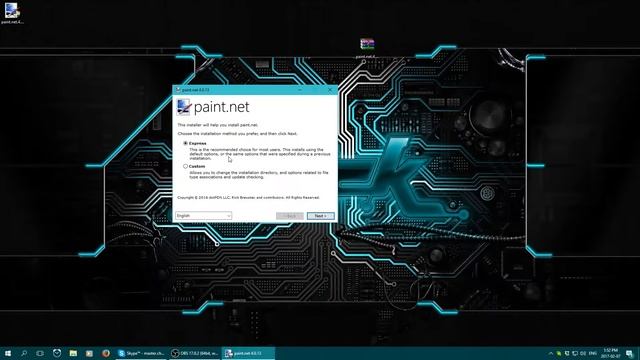The width and height of the screenshot is (640, 360).
Task: Show hidden system tray icons
Action: (550, 353)
